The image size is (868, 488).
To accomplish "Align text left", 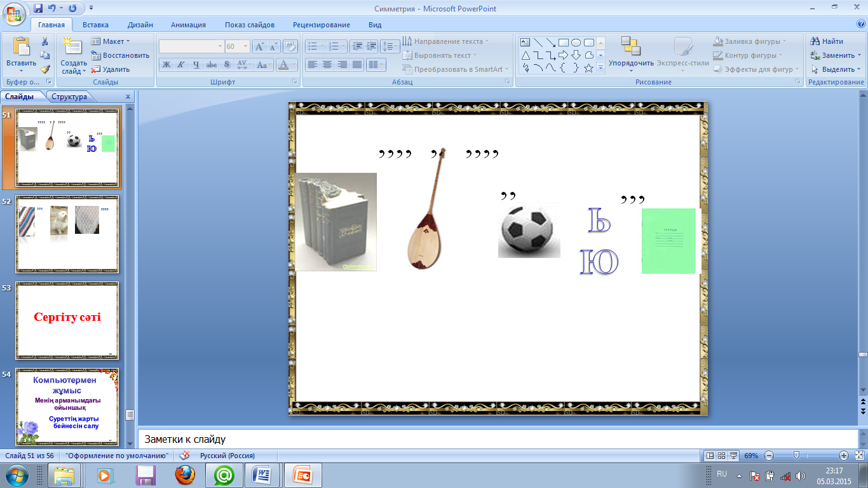I will [312, 65].
